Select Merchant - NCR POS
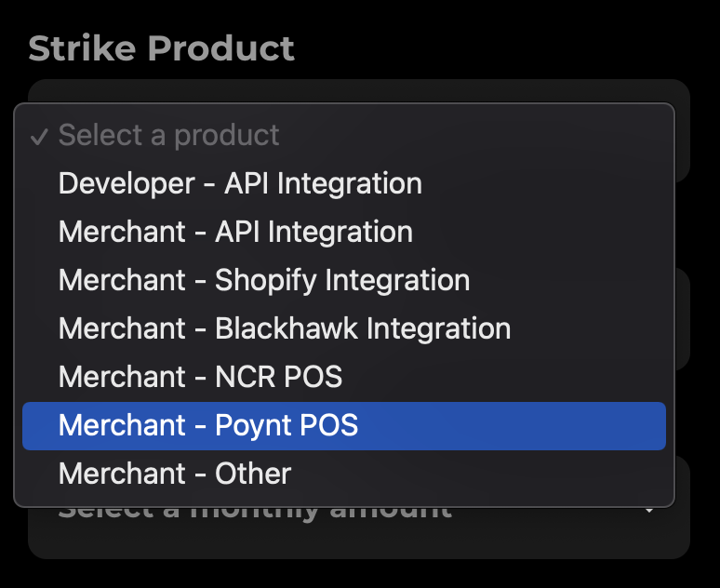This screenshot has height=588, width=720. pos(344,377)
